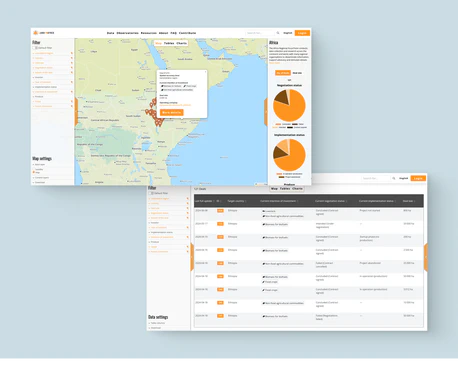Click the More details button in popup
This screenshot has width=458, height=365.
coord(171,113)
